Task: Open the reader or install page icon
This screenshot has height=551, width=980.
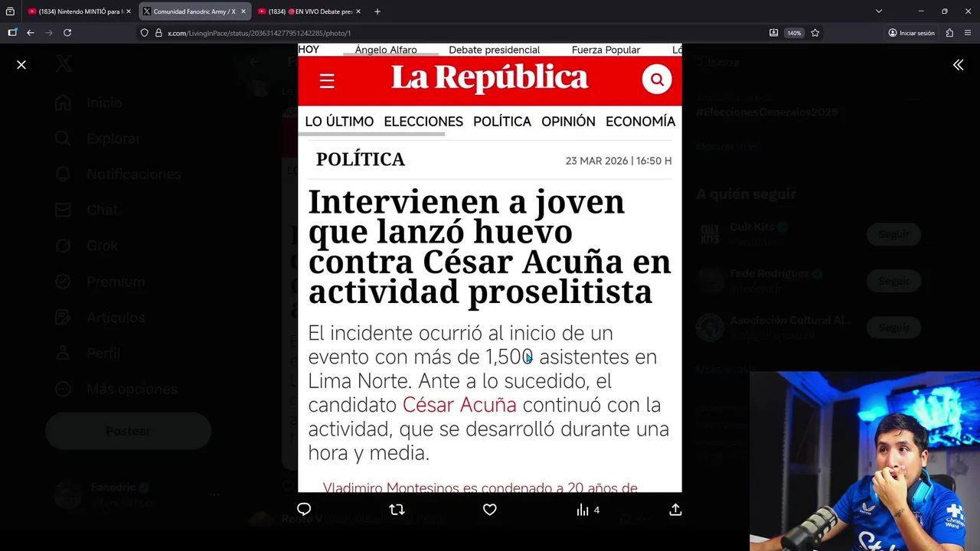Action: (x=773, y=33)
